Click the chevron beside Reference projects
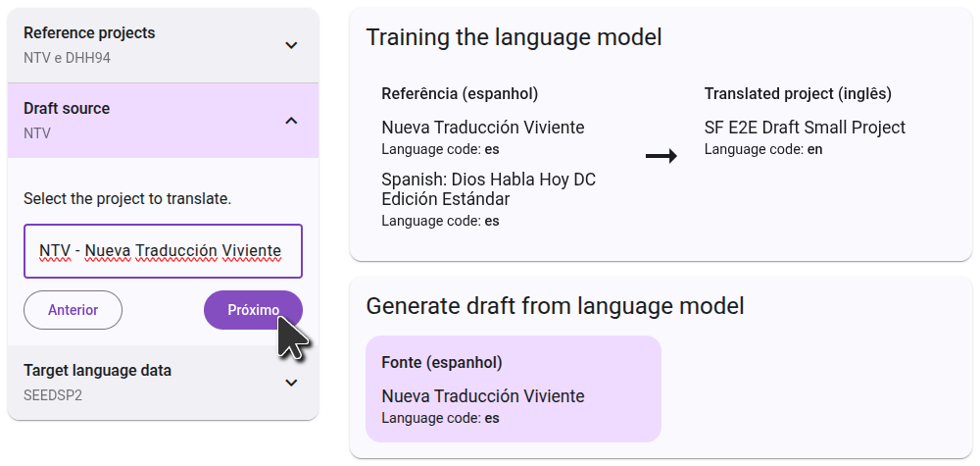 point(291,45)
